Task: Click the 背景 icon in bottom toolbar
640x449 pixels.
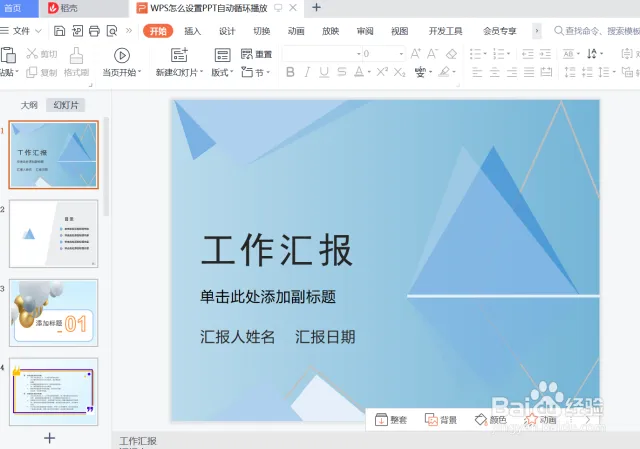Action: click(x=431, y=420)
